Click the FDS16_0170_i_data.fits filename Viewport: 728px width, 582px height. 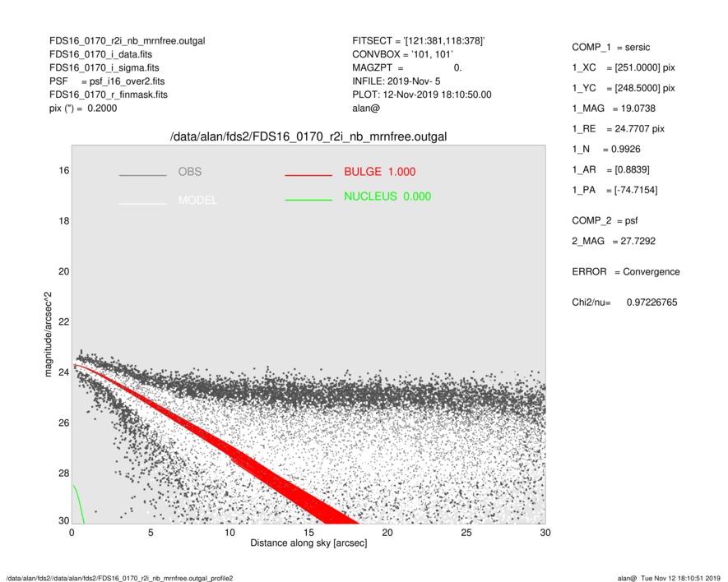coord(100,54)
